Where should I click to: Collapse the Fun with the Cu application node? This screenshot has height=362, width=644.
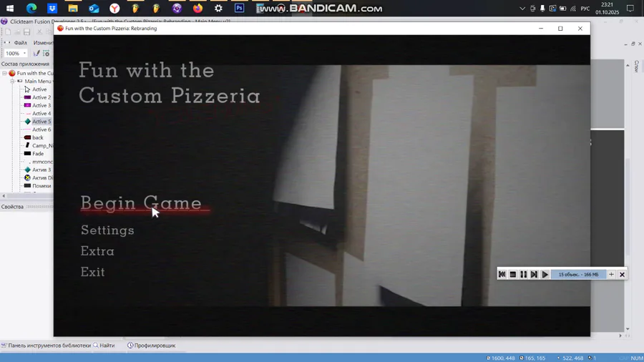point(4,73)
